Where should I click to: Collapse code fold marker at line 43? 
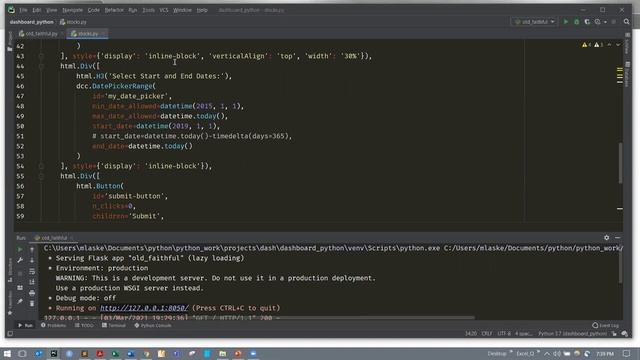coord(41,56)
